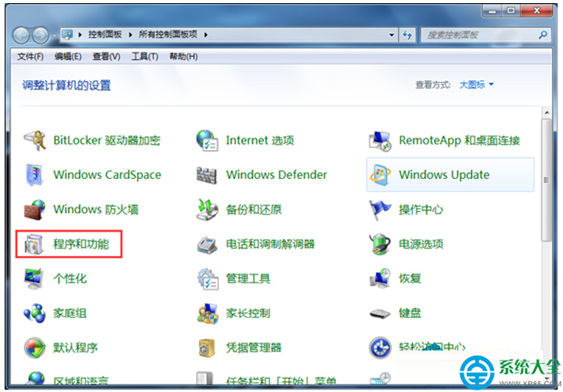
Task: Open the Windows Update icon
Action: [380, 174]
